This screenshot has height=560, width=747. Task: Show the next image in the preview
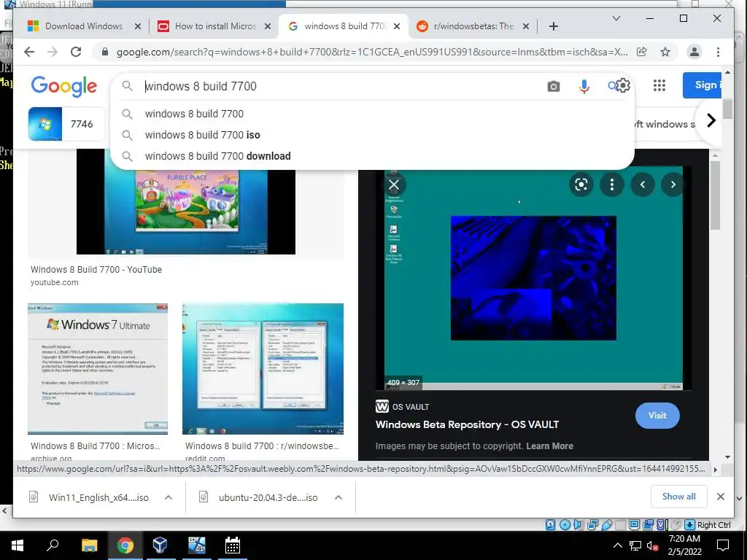673,184
